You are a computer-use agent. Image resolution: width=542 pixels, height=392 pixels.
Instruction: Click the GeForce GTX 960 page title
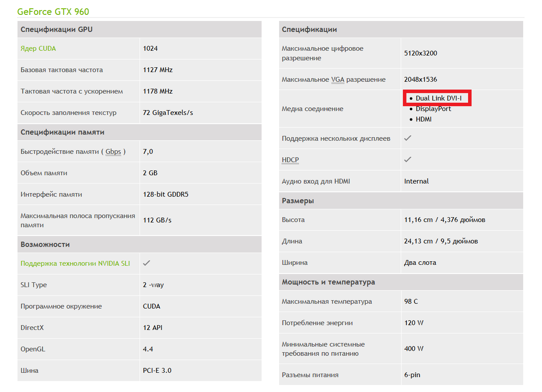point(53,11)
